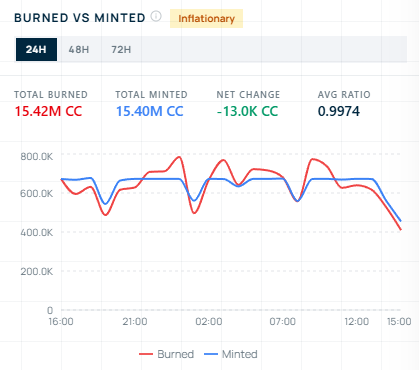Click the NET CHANGE label
Viewport: 419px width, 370px height.
tap(248, 95)
